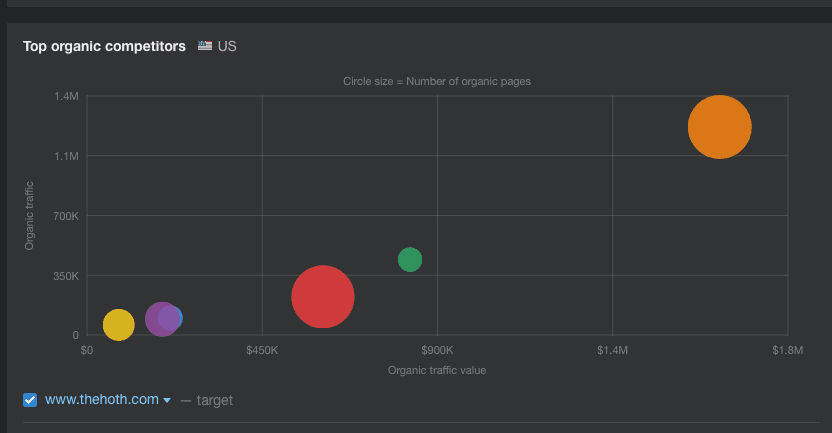This screenshot has height=433, width=832.
Task: Click the $1.8M x-axis tick label
Action: pos(787,351)
